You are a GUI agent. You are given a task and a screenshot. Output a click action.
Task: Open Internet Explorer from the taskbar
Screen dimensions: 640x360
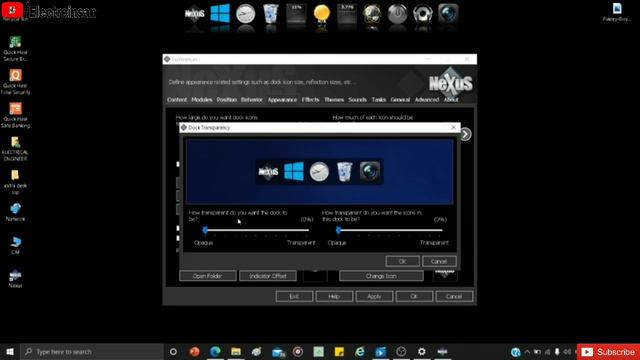(x=360, y=351)
